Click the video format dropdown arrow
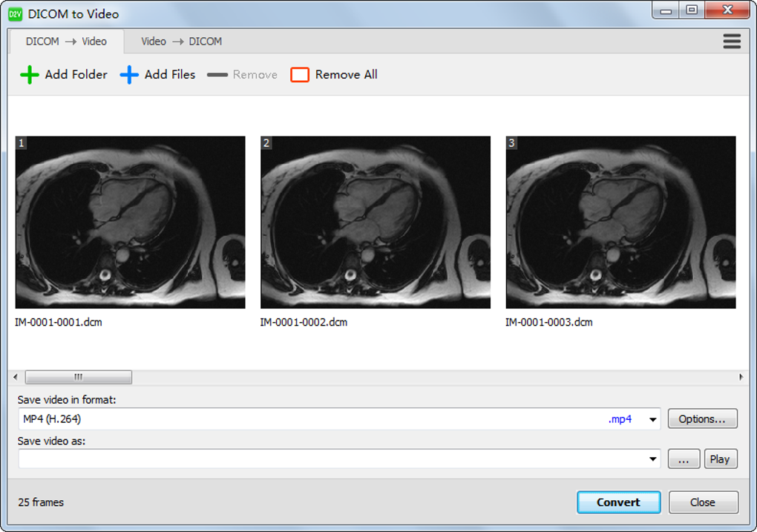Viewport: 757px width, 532px height. tap(652, 419)
